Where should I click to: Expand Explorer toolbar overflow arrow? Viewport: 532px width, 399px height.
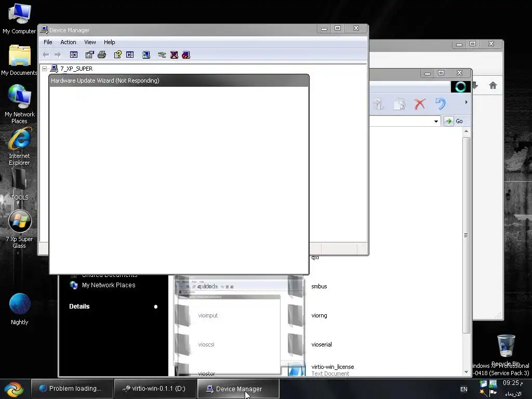[x=466, y=102]
